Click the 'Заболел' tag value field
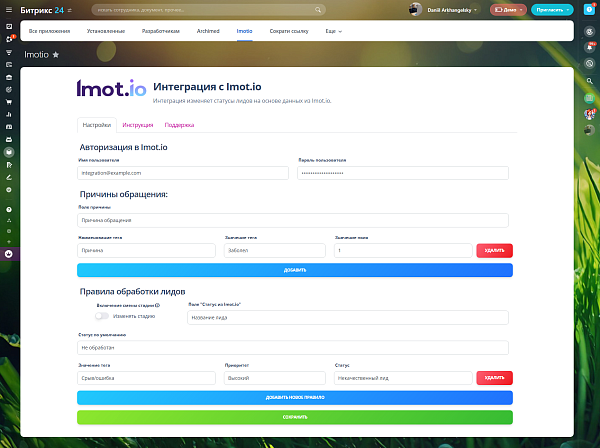The height and width of the screenshot is (448, 600). pos(275,251)
